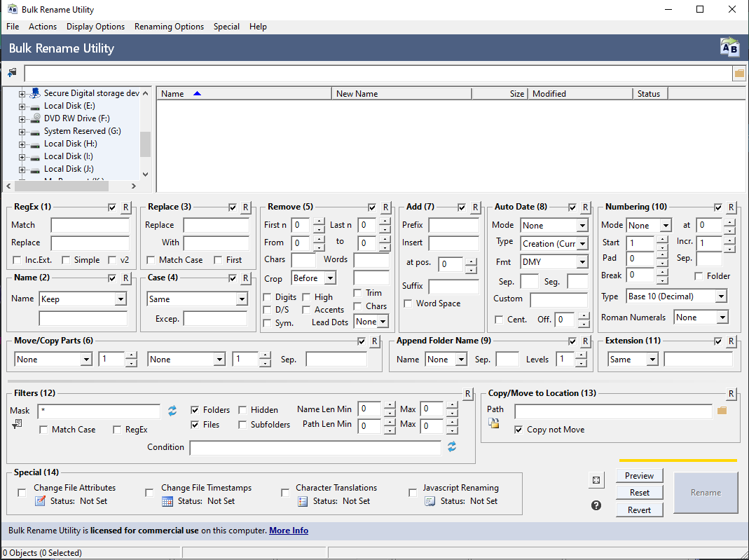Click the Preview button
Screen dimensions: 749x560
click(639, 476)
